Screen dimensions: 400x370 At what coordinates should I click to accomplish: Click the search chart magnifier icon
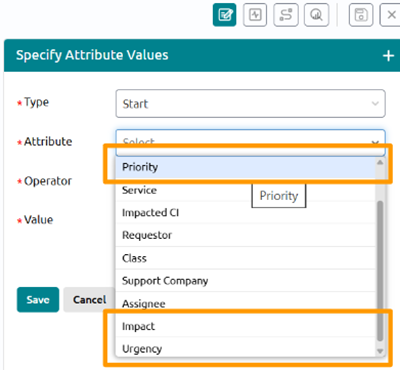click(x=316, y=15)
